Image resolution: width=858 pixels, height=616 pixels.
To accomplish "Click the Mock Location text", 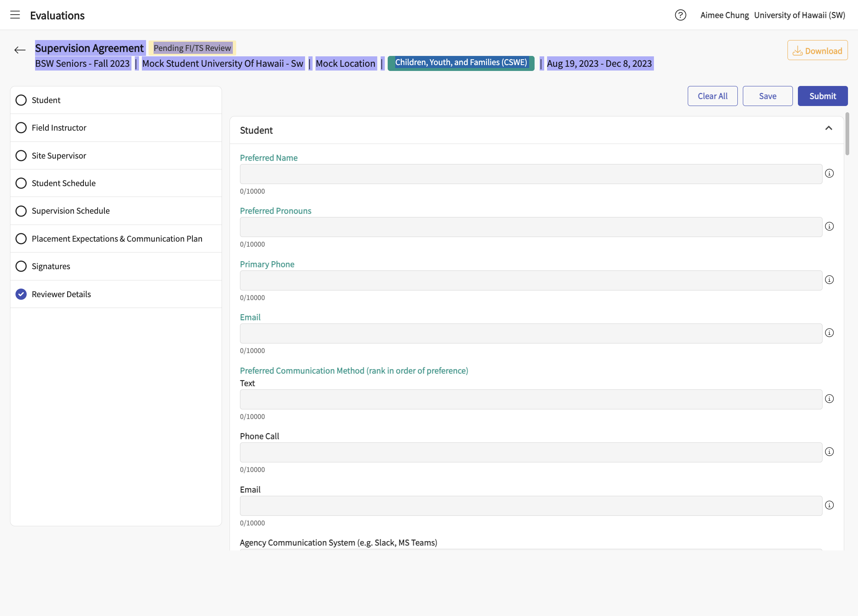I will 346,63.
